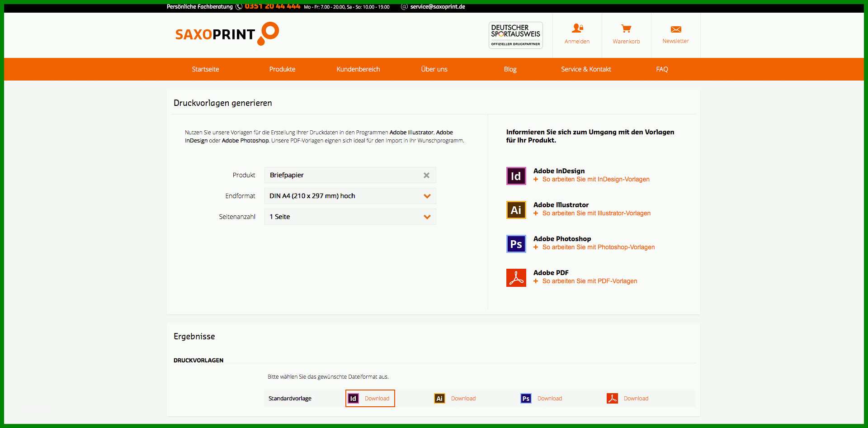Viewport: 868px width, 428px height.
Task: Open the Produkte menu
Action: (x=282, y=69)
